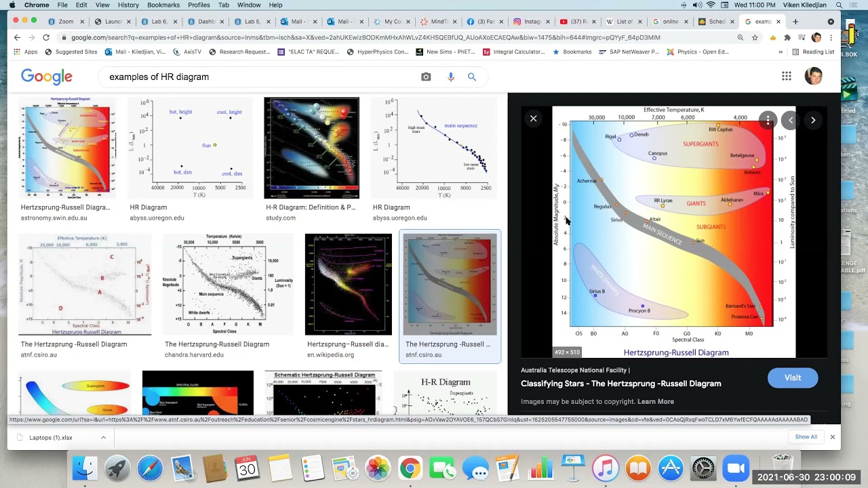Open Classifying Stars Hertzsprung-Russell Diagram link

point(620,384)
